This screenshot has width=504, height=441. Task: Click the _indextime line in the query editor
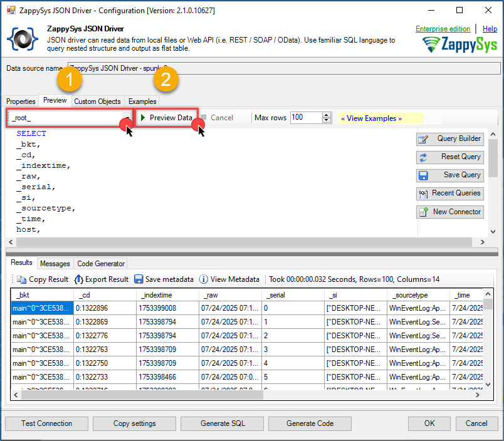pos(43,166)
